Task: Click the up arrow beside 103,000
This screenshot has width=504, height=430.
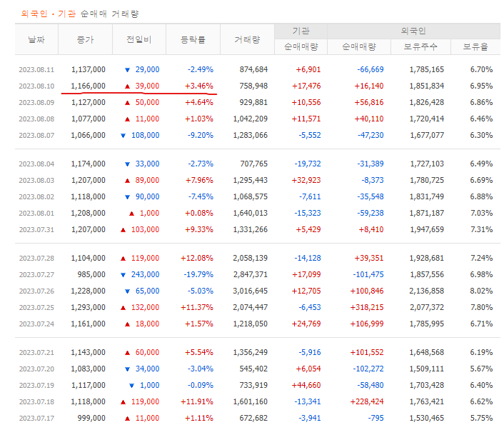Action: (123, 229)
